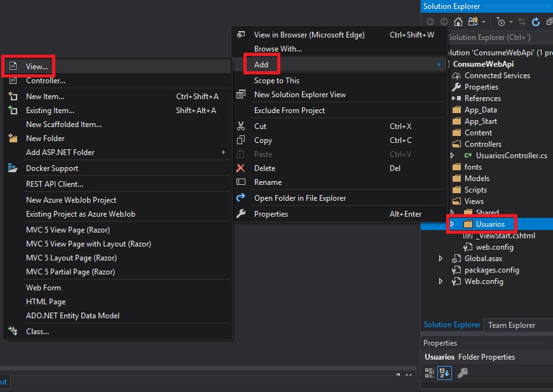This screenshot has height=392, width=553.
Task: Choose View in Browser (Microsoft Edge)
Action: click(311, 34)
